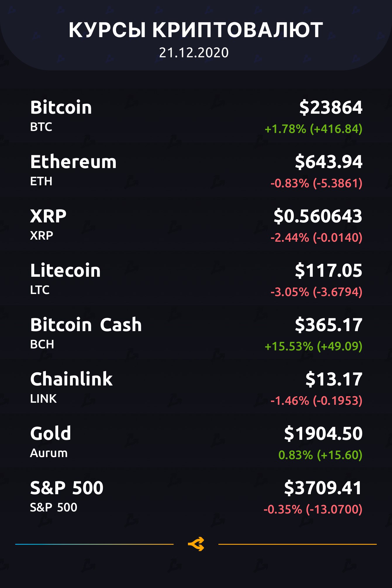
Task: Click the Litecoin price $117.05
Action: pyautogui.click(x=329, y=270)
